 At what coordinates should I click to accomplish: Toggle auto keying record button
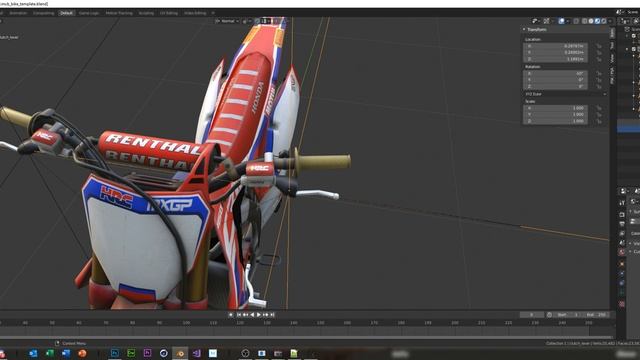(x=231, y=315)
